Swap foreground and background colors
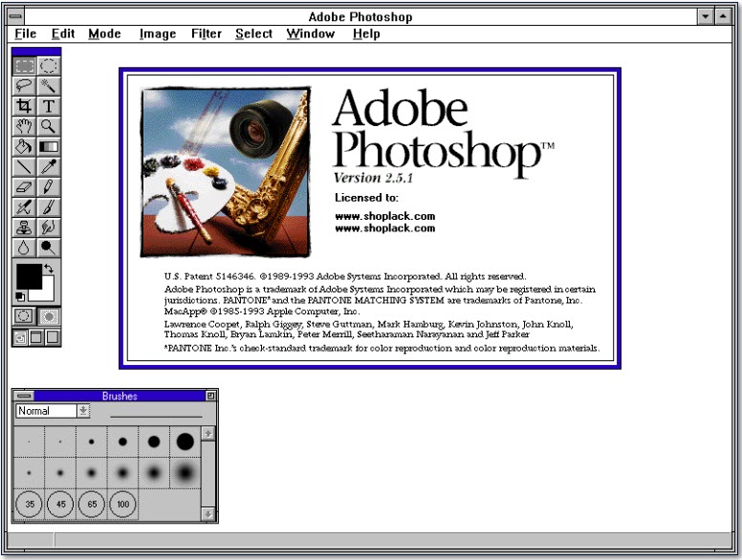742x560 pixels. pyautogui.click(x=48, y=270)
